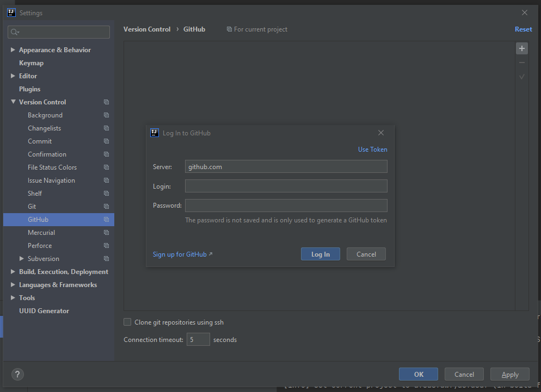Cancel the GitHub login dialog
The height and width of the screenshot is (392, 541).
pyautogui.click(x=366, y=254)
